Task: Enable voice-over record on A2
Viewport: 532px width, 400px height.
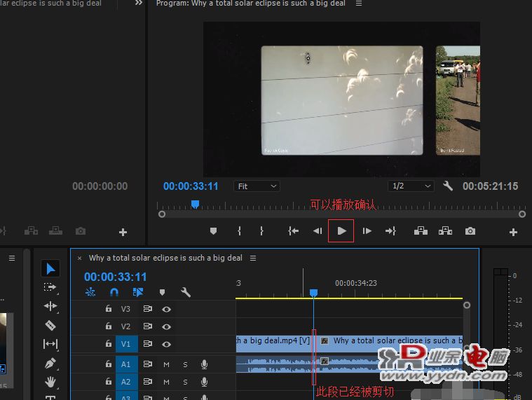Action: point(204,382)
